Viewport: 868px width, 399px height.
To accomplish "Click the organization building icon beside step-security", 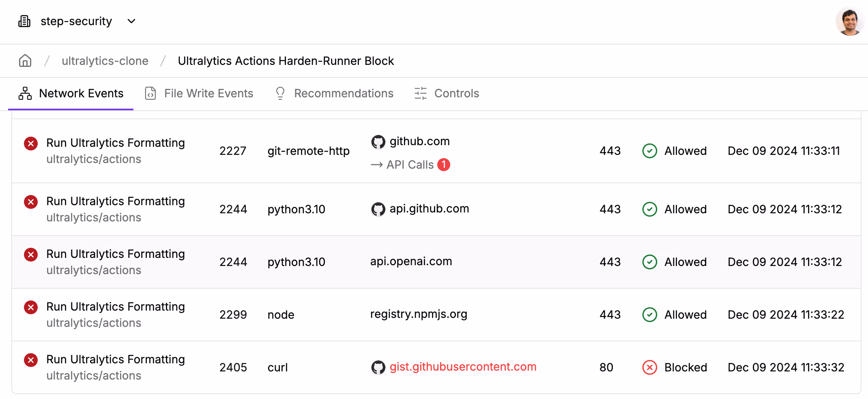I will pos(24,21).
